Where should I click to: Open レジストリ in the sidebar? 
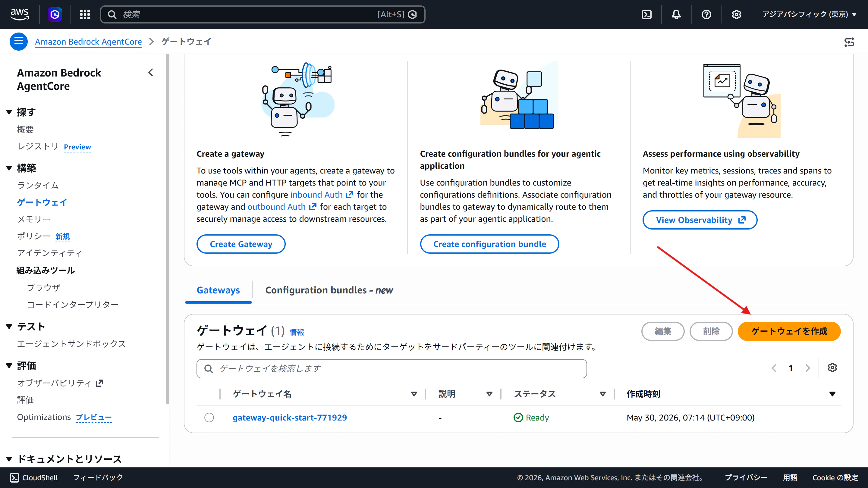point(38,146)
